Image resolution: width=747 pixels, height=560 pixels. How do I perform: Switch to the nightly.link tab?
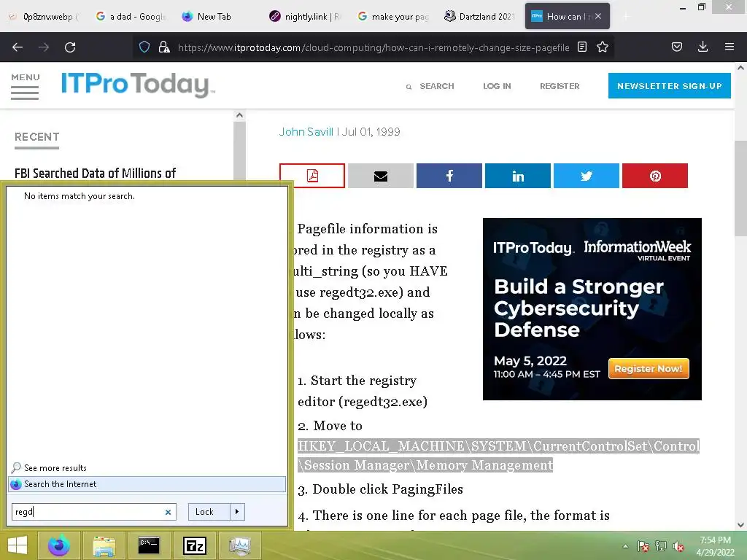point(305,16)
